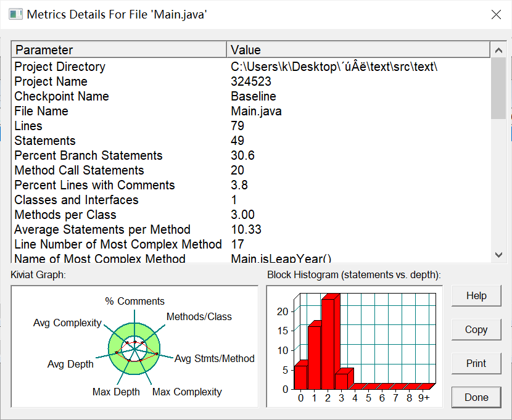This screenshot has width=512, height=420.
Task: Print the metrics details
Action: pos(476,363)
